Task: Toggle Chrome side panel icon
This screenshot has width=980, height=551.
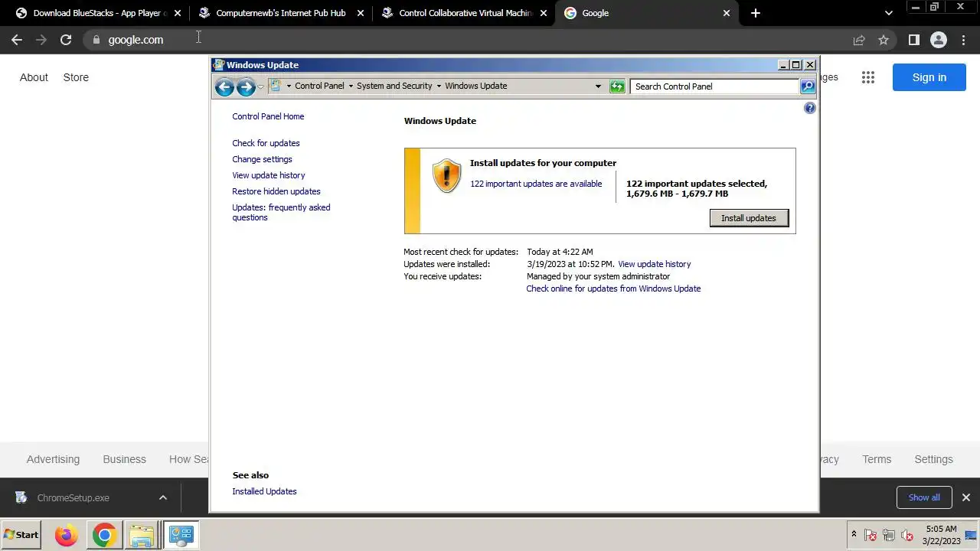Action: click(913, 40)
